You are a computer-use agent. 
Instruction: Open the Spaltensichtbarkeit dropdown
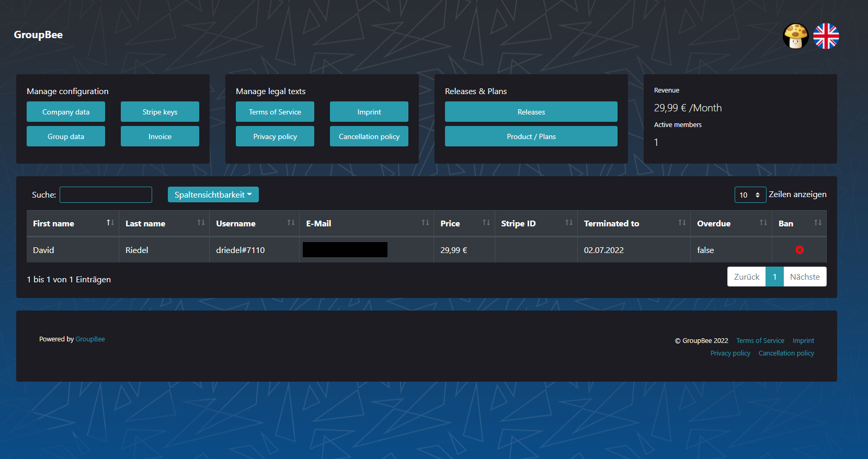(213, 194)
